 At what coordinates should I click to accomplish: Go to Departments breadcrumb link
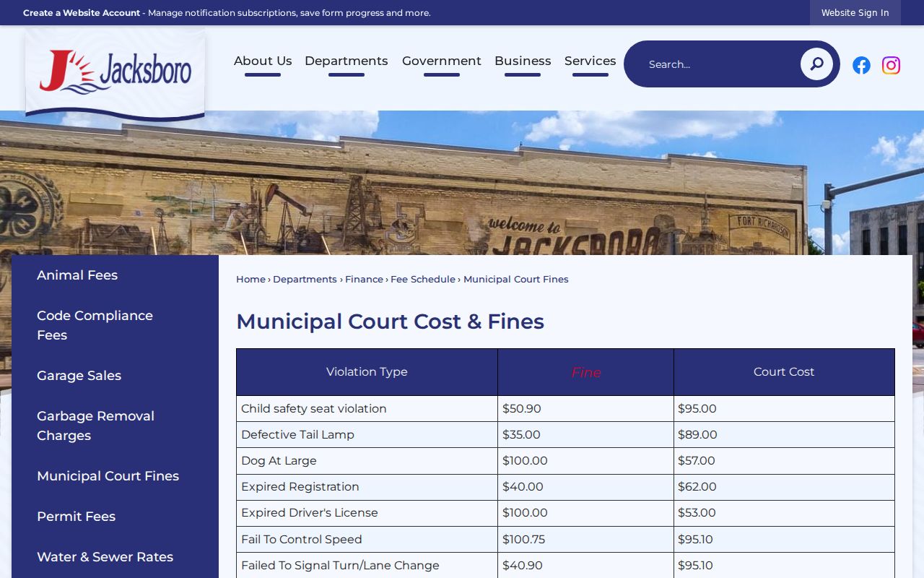305,280
